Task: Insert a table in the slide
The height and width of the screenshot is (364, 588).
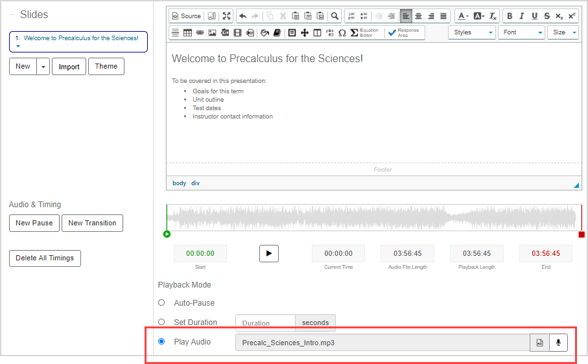Action: click(x=187, y=32)
